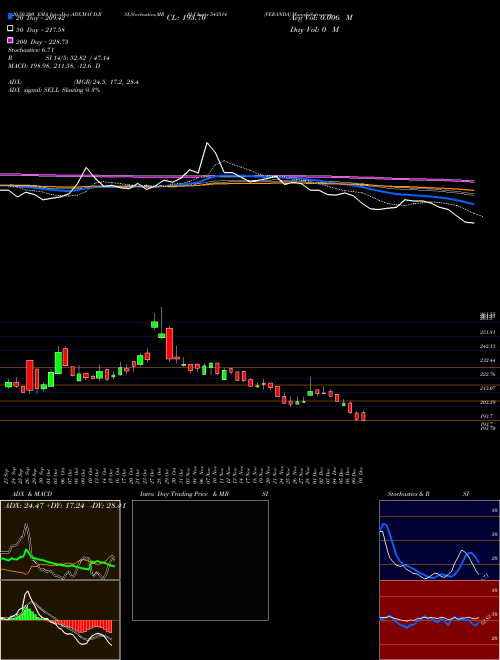Screen dimensions: 500x660
Task: Click the 203.39 price axis label
Action: pyautogui.click(x=488, y=402)
